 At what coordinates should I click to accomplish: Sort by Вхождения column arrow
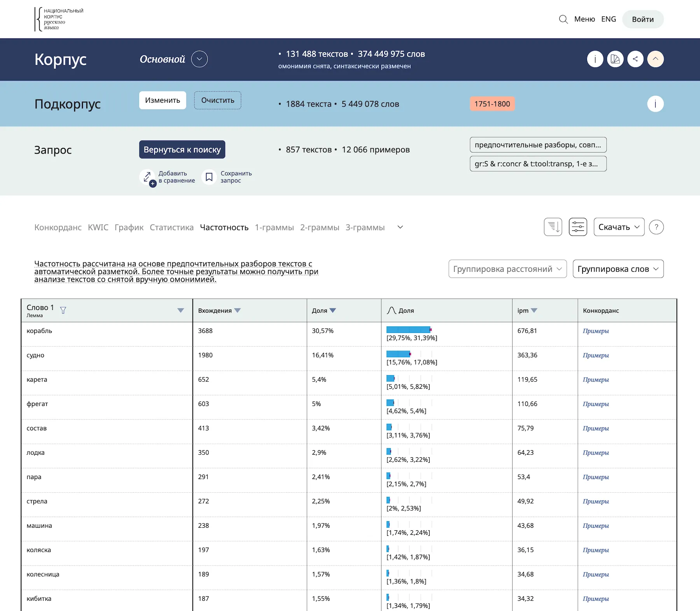(238, 310)
